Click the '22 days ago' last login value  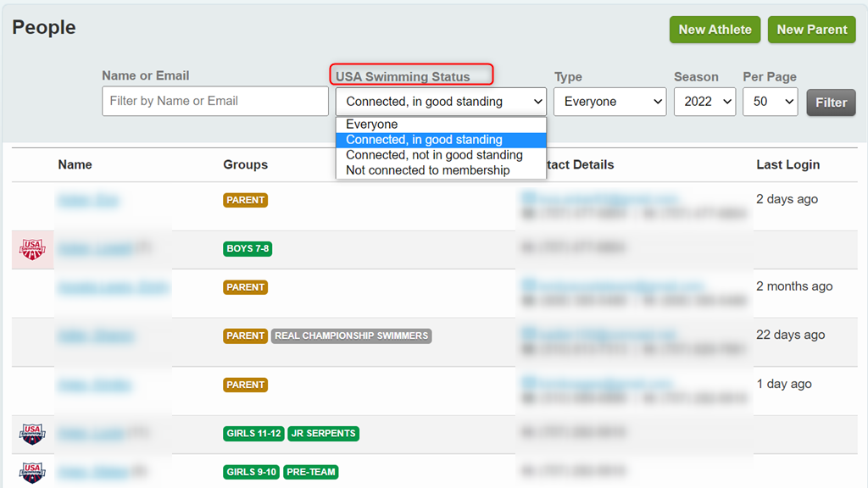791,335
